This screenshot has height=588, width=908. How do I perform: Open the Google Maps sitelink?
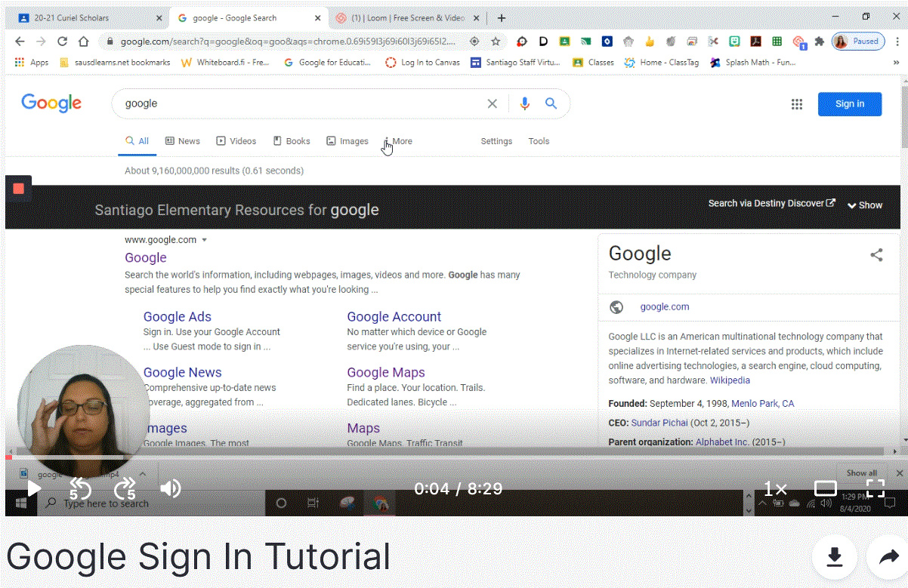pos(386,372)
